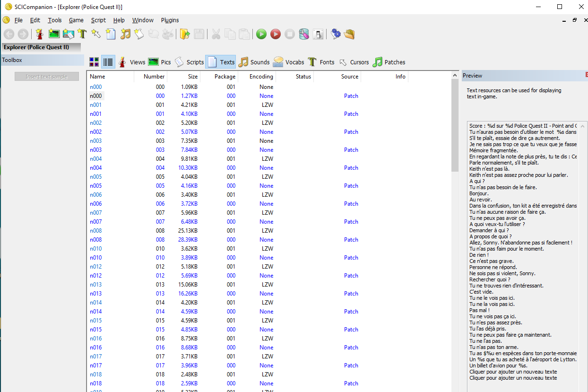The image size is (588, 392).
Task: Open the blue gears preferences icon
Action: click(336, 34)
